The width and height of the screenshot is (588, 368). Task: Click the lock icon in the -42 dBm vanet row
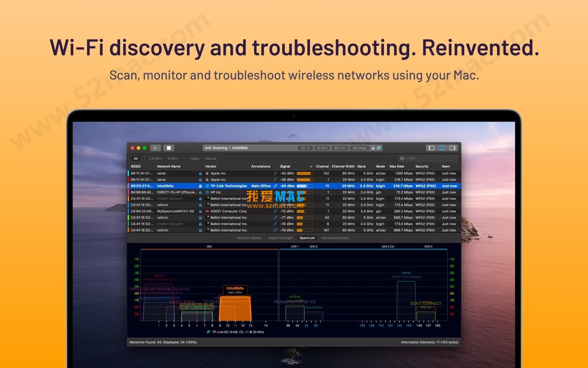(200, 173)
